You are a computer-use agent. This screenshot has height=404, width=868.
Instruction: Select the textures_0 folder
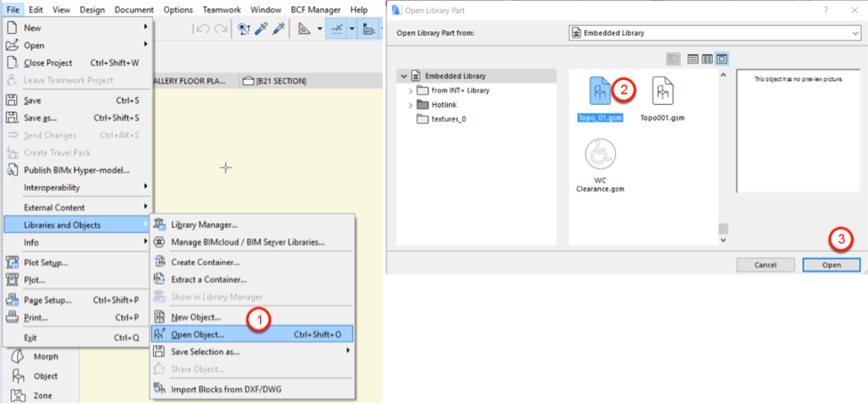(442, 118)
